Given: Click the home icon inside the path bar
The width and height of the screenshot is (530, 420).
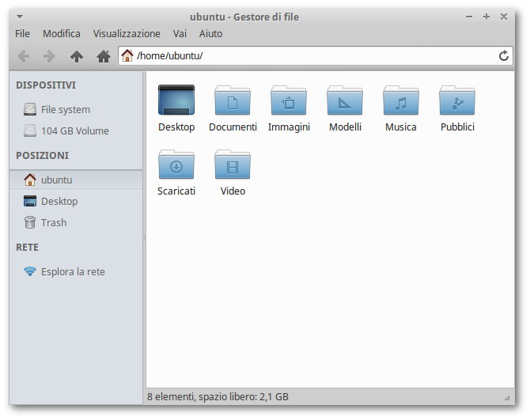Looking at the screenshot, I should tap(127, 55).
